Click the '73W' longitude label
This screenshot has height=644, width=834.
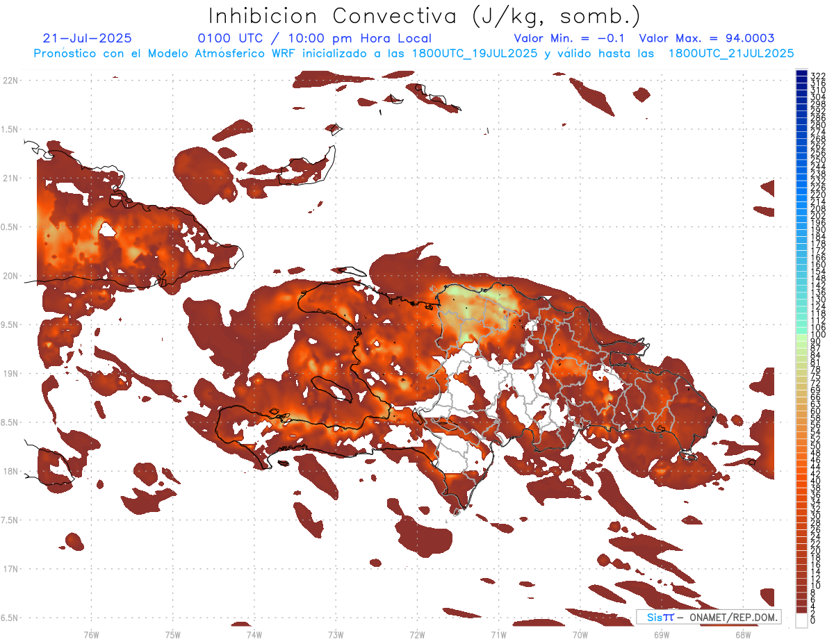tap(336, 634)
